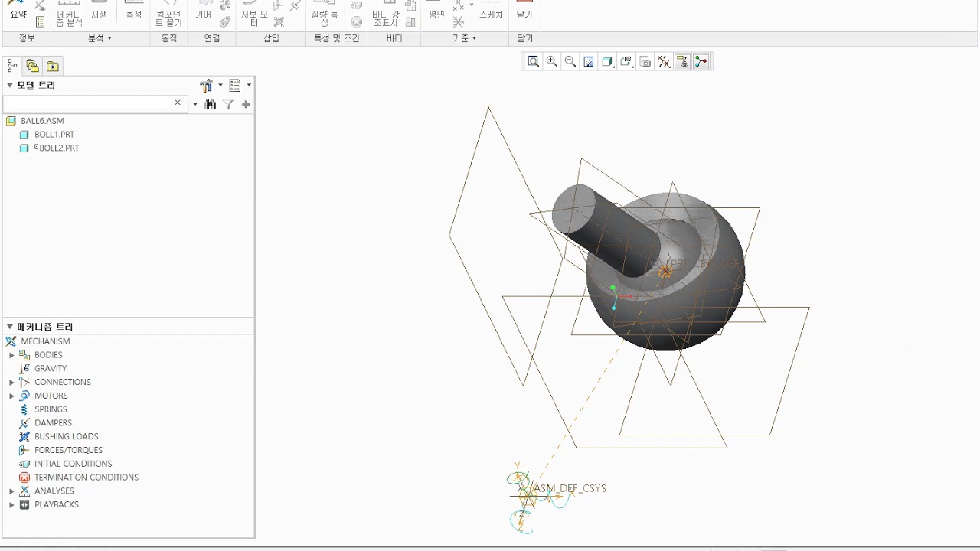This screenshot has width=980, height=551.
Task: Click the Zoom In icon
Action: click(x=552, y=62)
